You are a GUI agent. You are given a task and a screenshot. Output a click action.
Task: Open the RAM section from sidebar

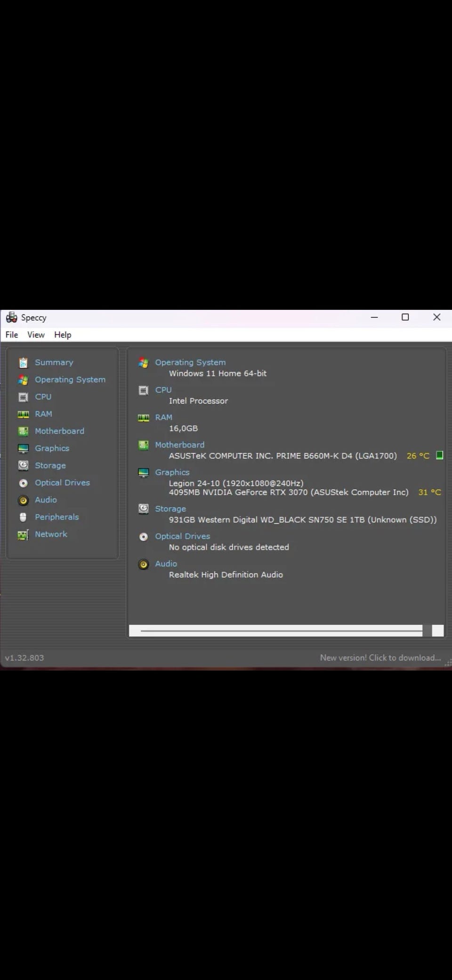[x=43, y=414]
